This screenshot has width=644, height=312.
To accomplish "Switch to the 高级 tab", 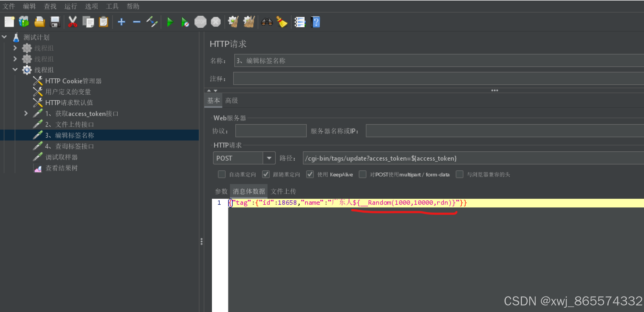I will (x=232, y=101).
